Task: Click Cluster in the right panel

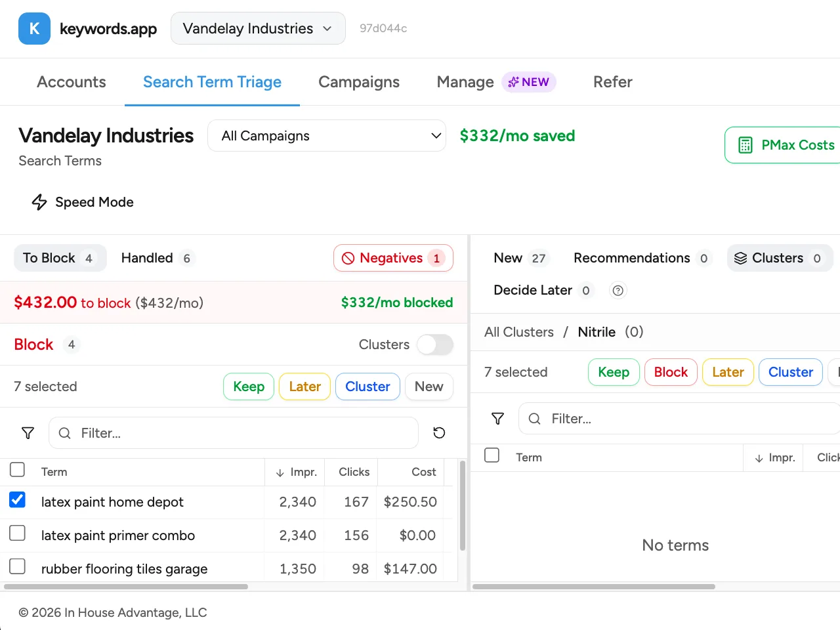Action: click(791, 372)
